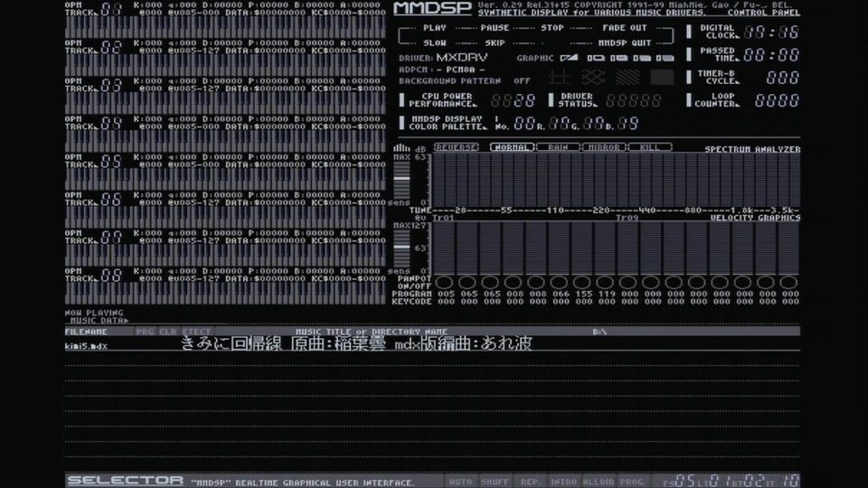Click the FILENAME column header
The width and height of the screenshot is (868, 488).
[86, 332]
